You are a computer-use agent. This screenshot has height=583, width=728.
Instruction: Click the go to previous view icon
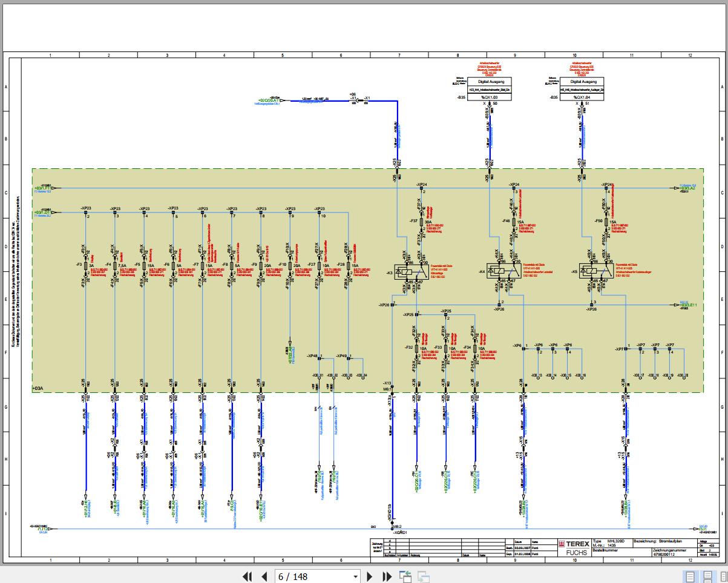point(404,576)
